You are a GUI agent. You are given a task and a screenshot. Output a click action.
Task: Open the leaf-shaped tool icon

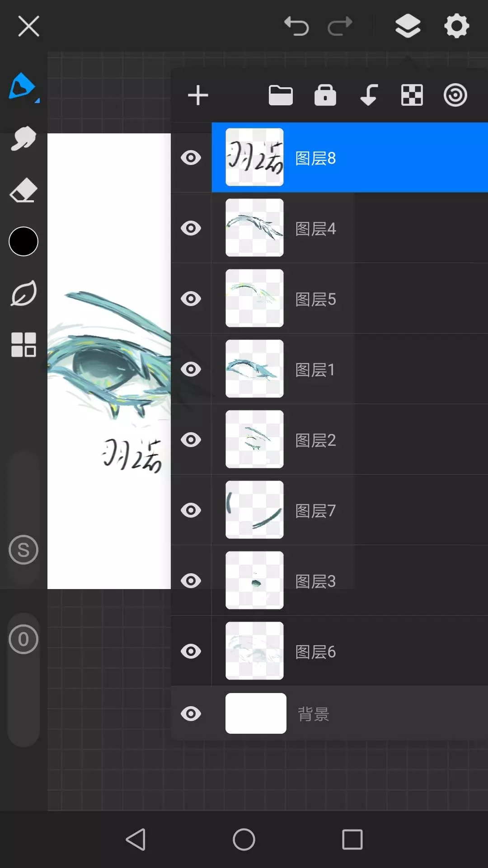pos(23,293)
